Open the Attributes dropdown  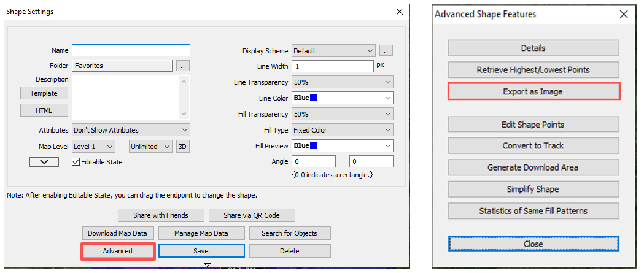pos(131,130)
